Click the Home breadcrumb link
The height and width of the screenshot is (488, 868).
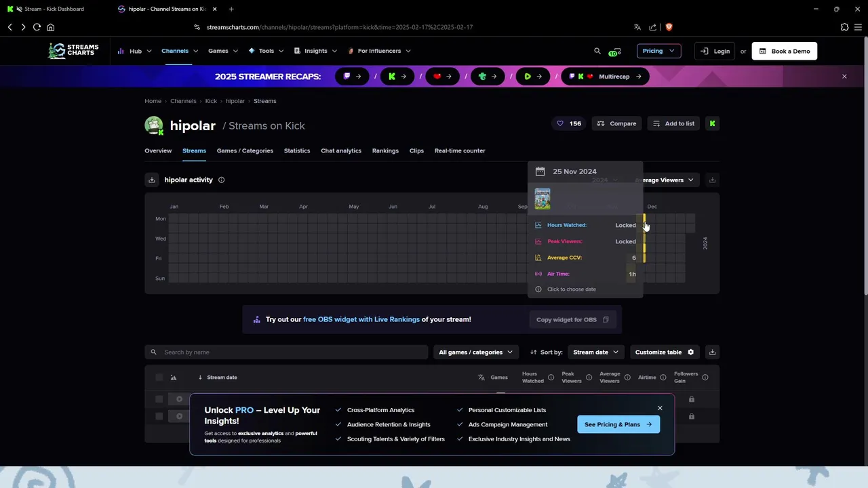coord(153,101)
